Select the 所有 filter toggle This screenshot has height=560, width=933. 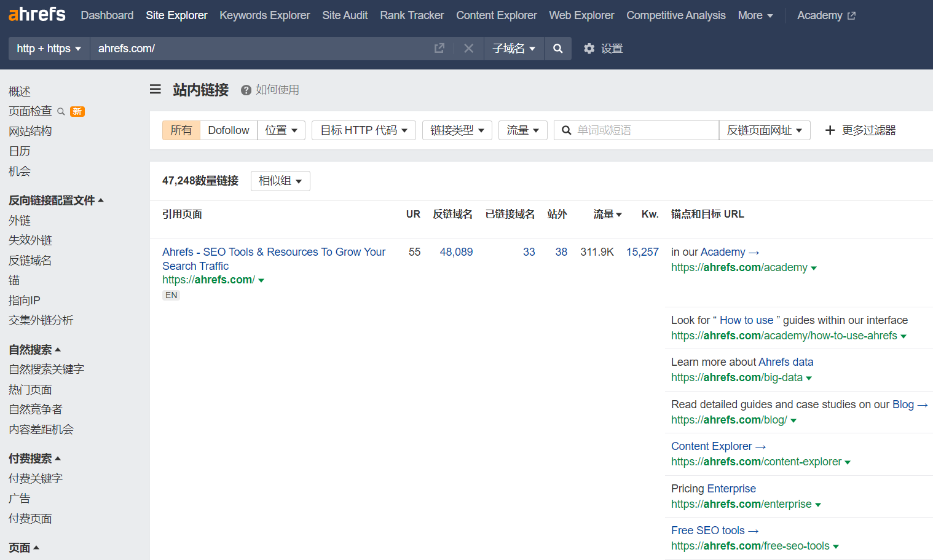point(181,130)
